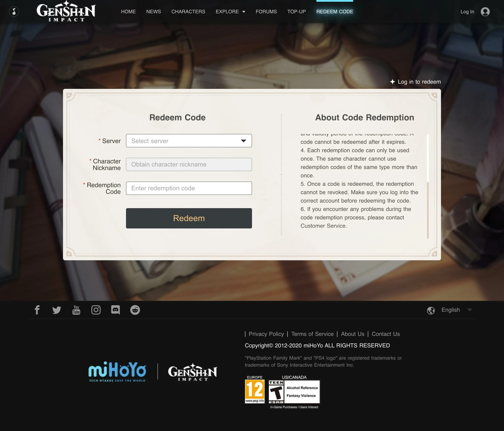Expand the English language options dropdown
The image size is (504, 431).
coord(470,310)
